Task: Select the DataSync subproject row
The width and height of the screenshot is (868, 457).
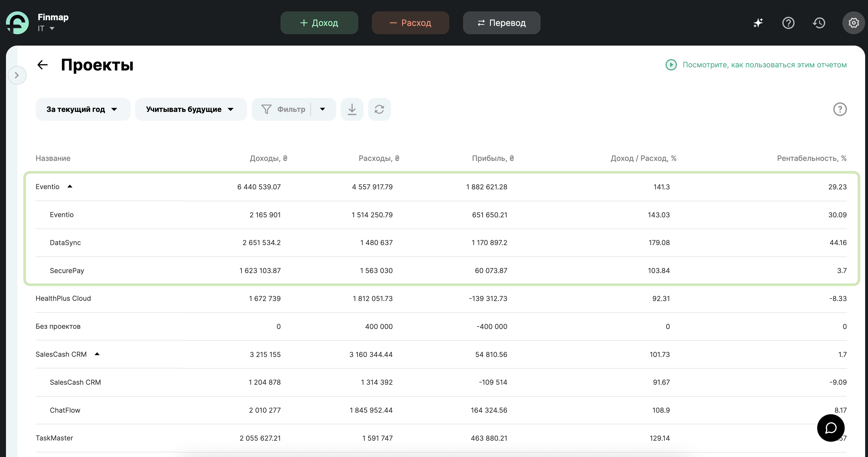Action: (x=441, y=242)
